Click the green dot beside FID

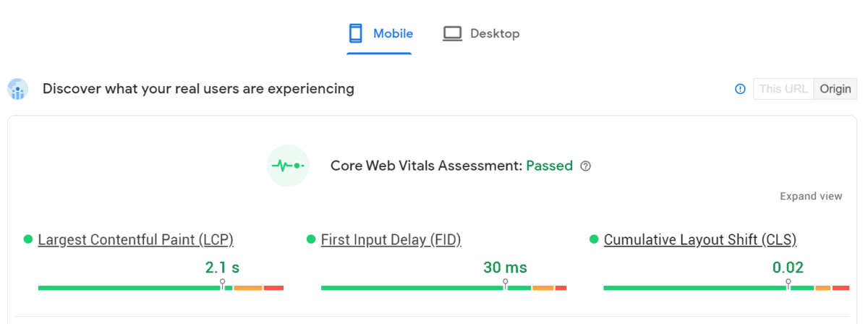[x=311, y=239]
